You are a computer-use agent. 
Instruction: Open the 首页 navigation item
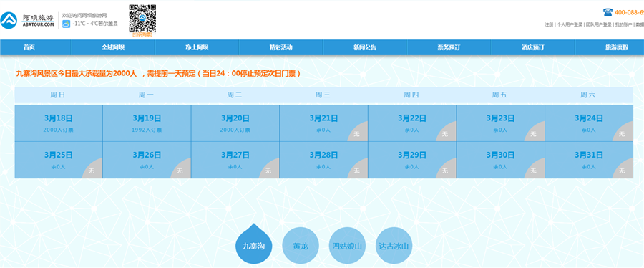[29, 47]
